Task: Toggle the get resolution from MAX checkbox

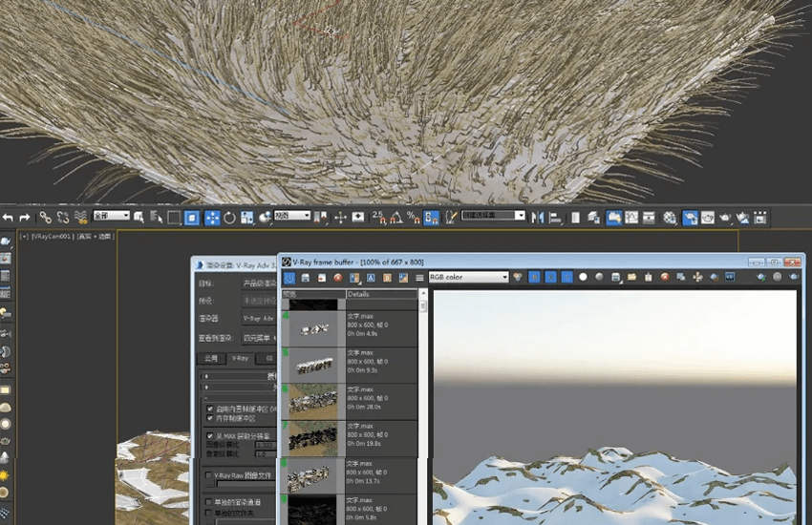Action: [x=210, y=436]
